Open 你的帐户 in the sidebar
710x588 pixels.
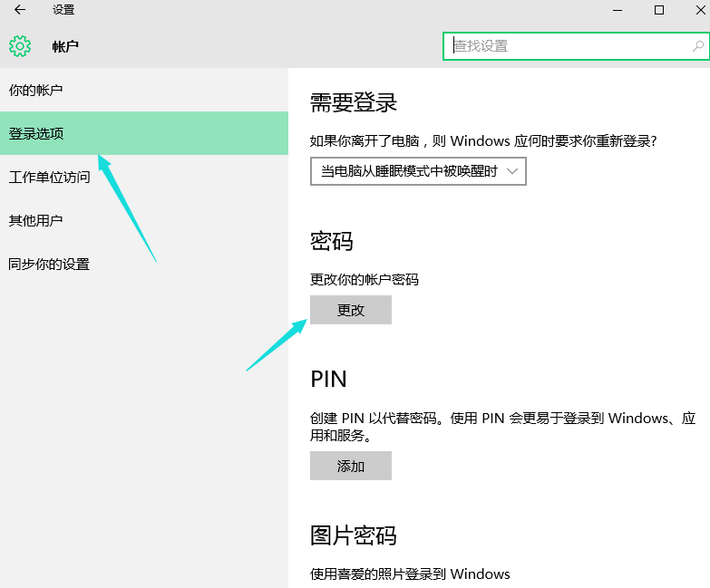pyautogui.click(x=36, y=91)
